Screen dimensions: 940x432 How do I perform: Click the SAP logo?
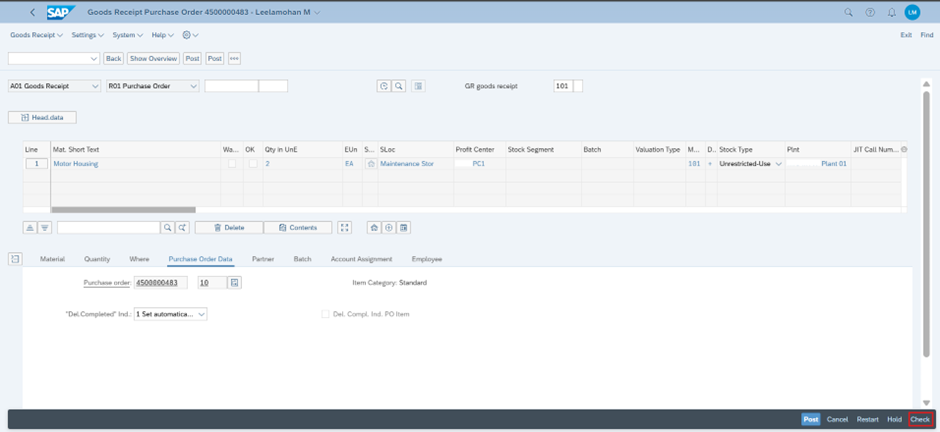(x=61, y=12)
